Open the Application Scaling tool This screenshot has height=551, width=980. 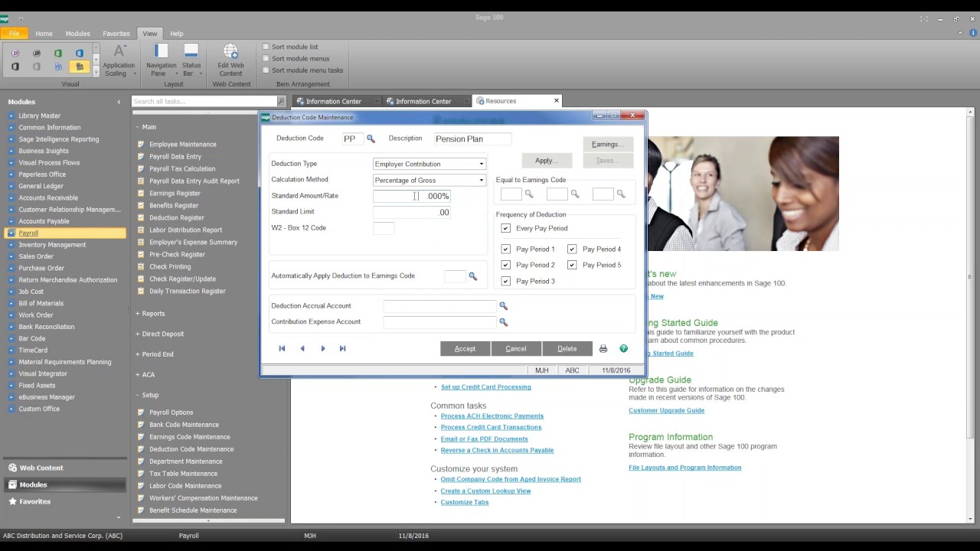pos(119,60)
